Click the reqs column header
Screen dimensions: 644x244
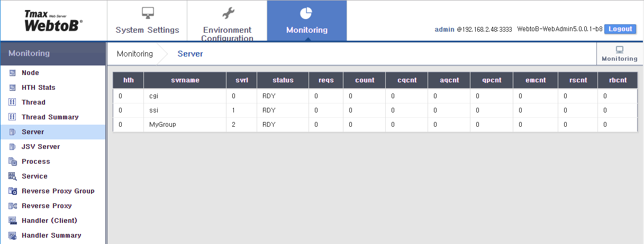tap(326, 80)
